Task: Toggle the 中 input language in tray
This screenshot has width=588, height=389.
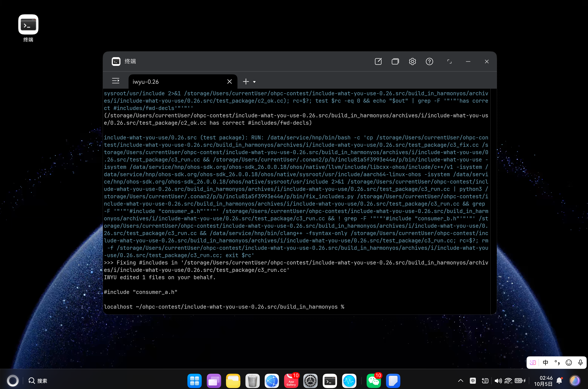Action: pos(473,381)
